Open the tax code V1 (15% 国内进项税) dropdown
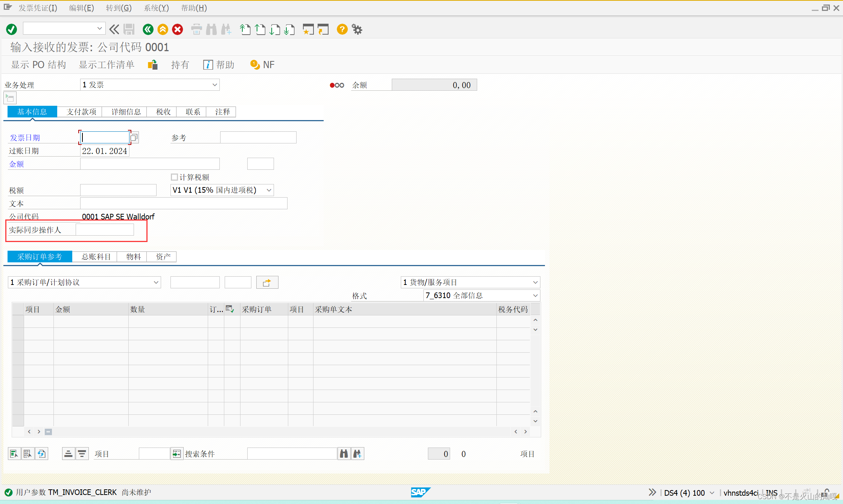This screenshot has height=504, width=843. 222,190
